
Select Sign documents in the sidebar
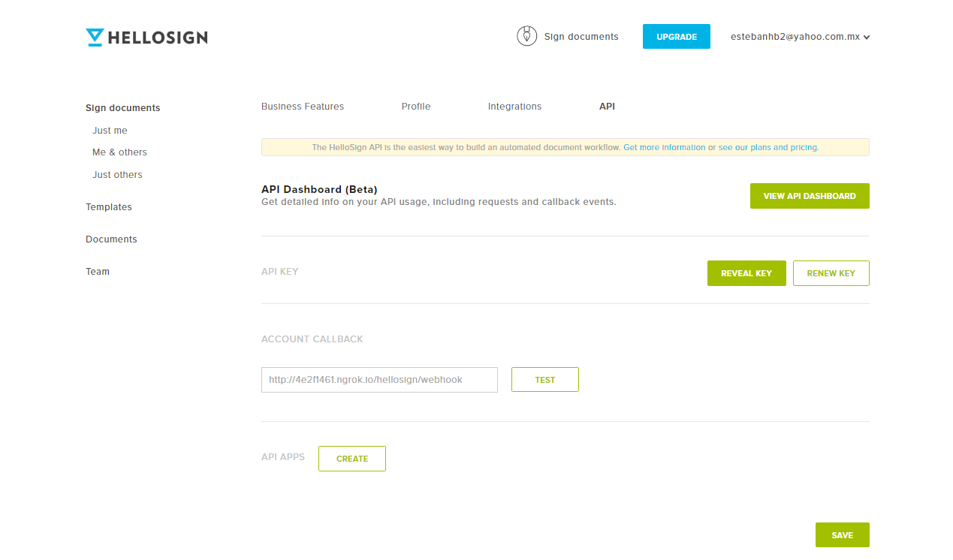pos(123,108)
